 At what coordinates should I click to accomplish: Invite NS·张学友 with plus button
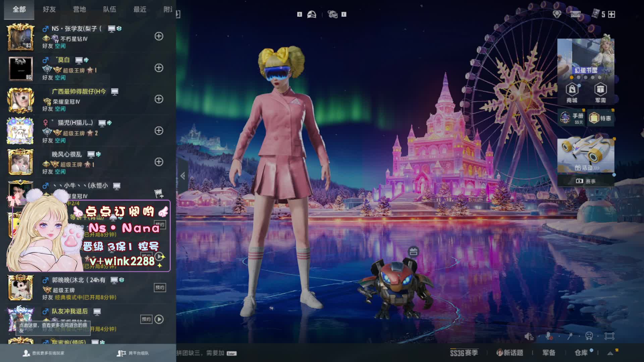coord(159,36)
